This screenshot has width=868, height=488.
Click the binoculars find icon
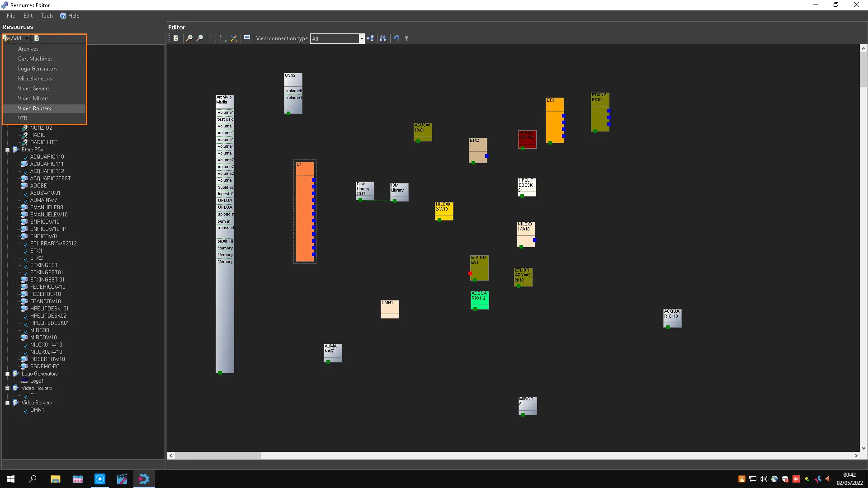(x=383, y=38)
